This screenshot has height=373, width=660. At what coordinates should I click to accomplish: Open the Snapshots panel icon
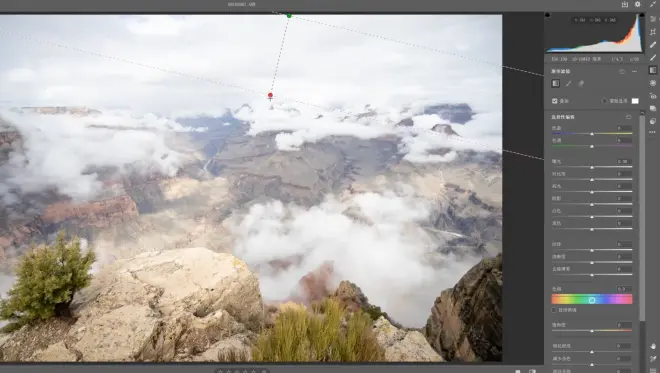(x=653, y=109)
